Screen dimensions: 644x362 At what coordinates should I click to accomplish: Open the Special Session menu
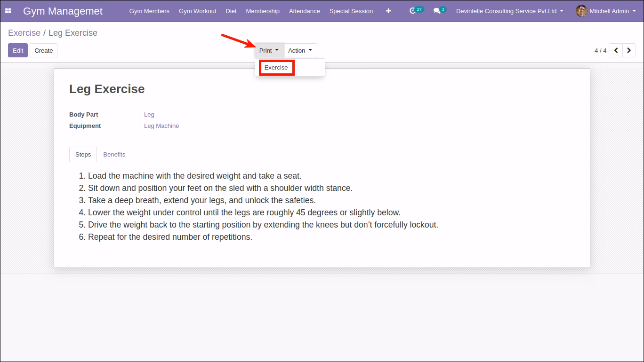tap(351, 11)
